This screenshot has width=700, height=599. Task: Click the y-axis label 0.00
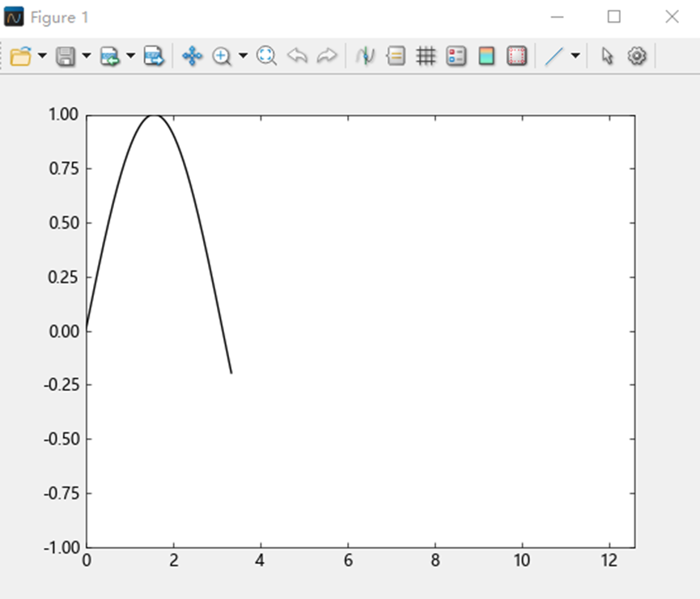coord(63,331)
